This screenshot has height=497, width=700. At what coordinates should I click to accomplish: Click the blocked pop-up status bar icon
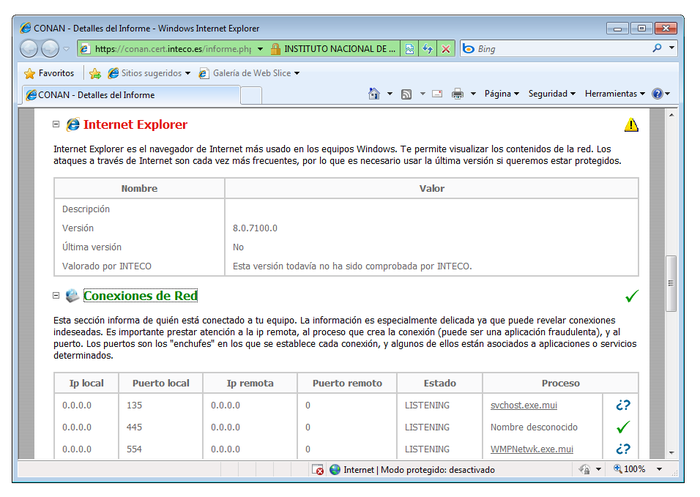[x=318, y=470]
